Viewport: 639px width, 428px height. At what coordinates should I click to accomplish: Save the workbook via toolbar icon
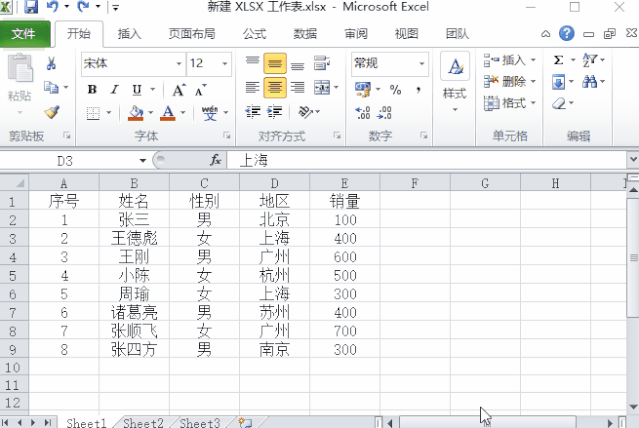(x=31, y=7)
